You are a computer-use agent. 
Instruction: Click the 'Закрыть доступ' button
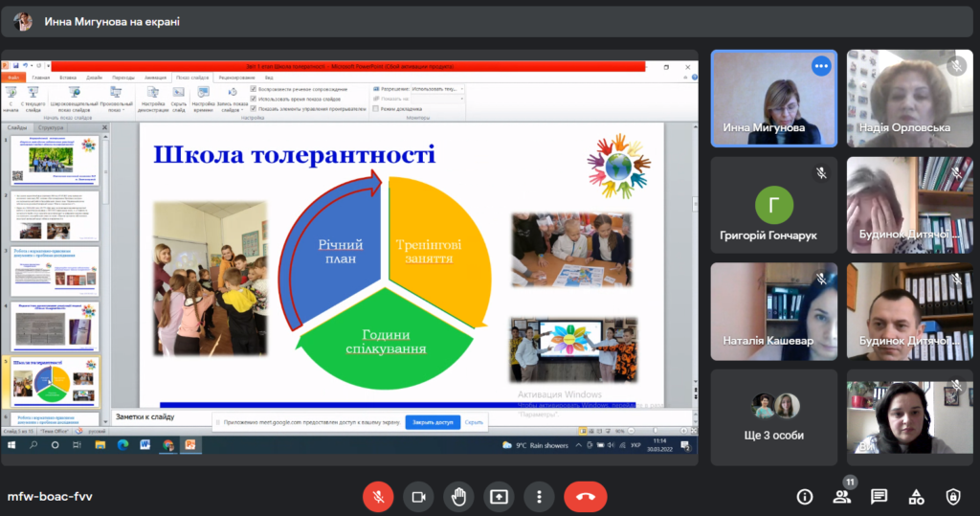point(433,422)
